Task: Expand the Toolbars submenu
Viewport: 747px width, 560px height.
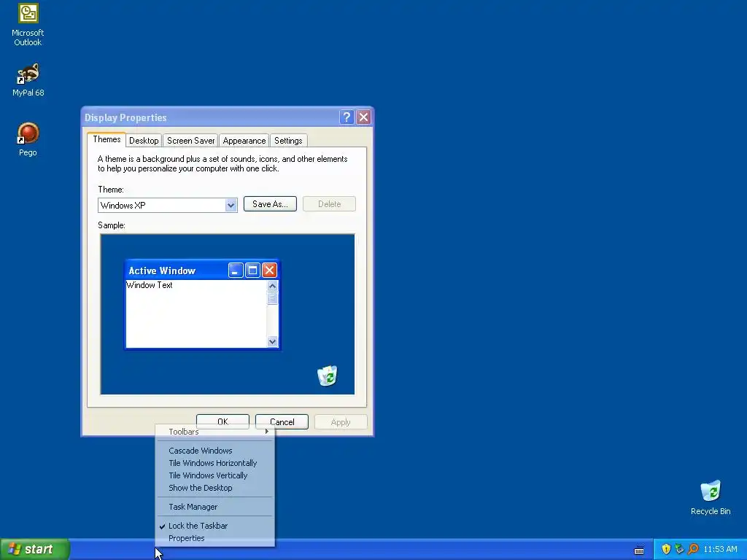Action: [x=216, y=432]
